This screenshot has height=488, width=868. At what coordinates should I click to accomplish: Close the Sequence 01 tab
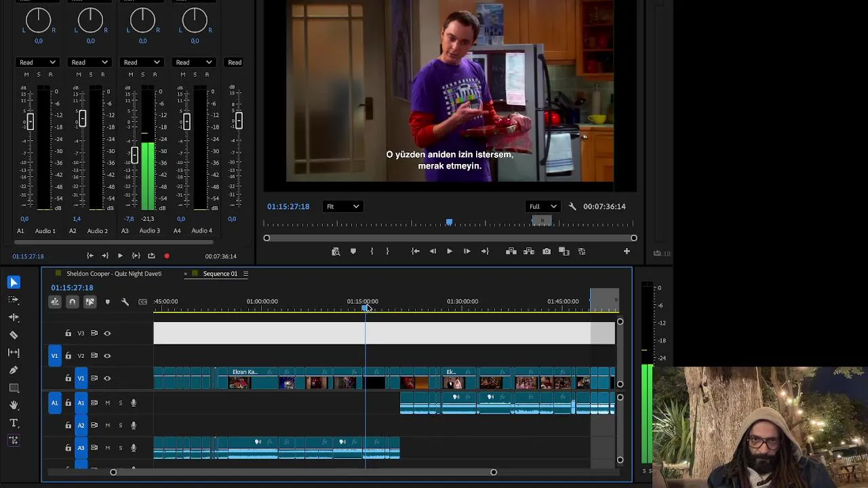[x=185, y=274]
